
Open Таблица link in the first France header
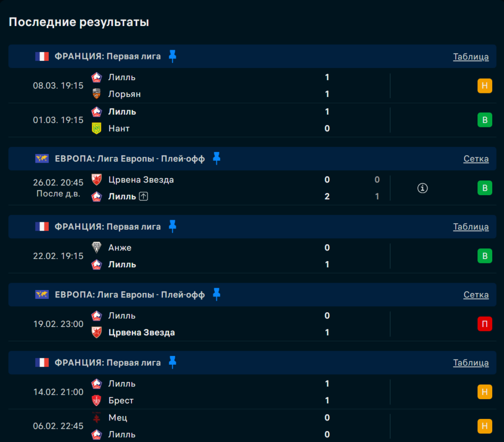(x=471, y=57)
